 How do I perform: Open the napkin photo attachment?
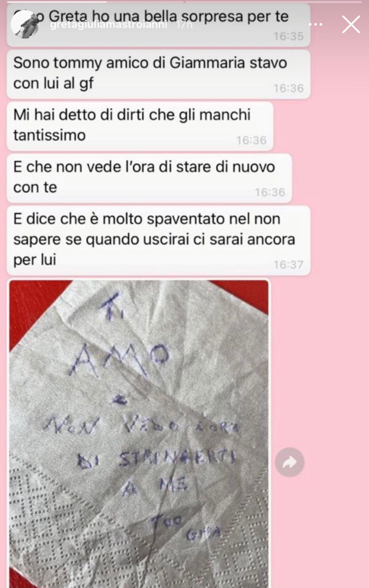(x=139, y=433)
